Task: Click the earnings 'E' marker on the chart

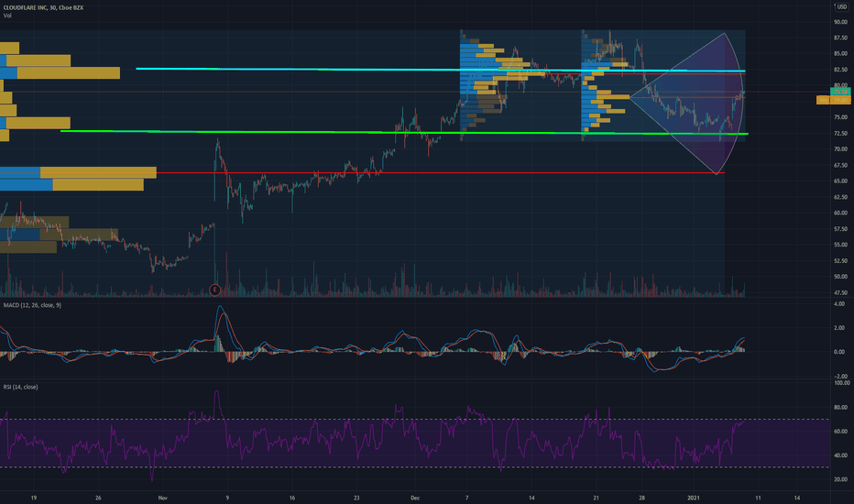Action: [x=214, y=290]
